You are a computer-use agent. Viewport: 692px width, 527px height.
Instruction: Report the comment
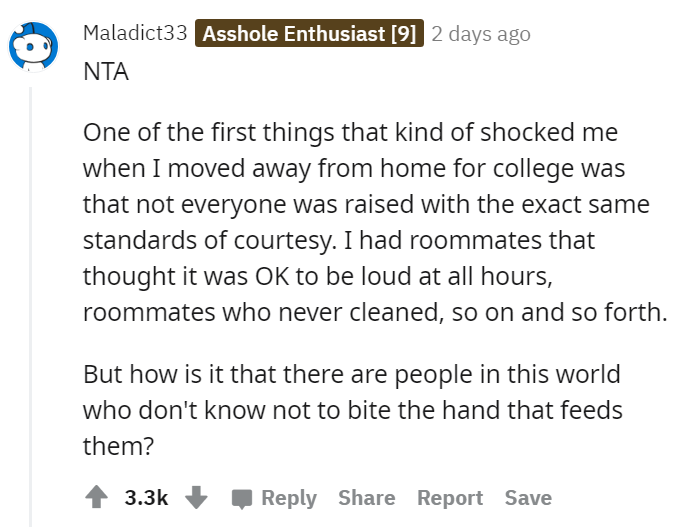click(450, 498)
